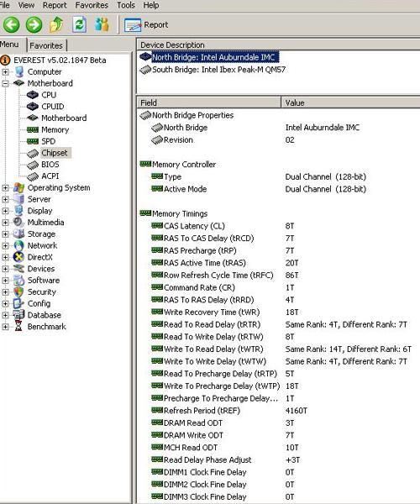Expand the Database tree node
This screenshot has height=504, width=420.
pos(6,315)
